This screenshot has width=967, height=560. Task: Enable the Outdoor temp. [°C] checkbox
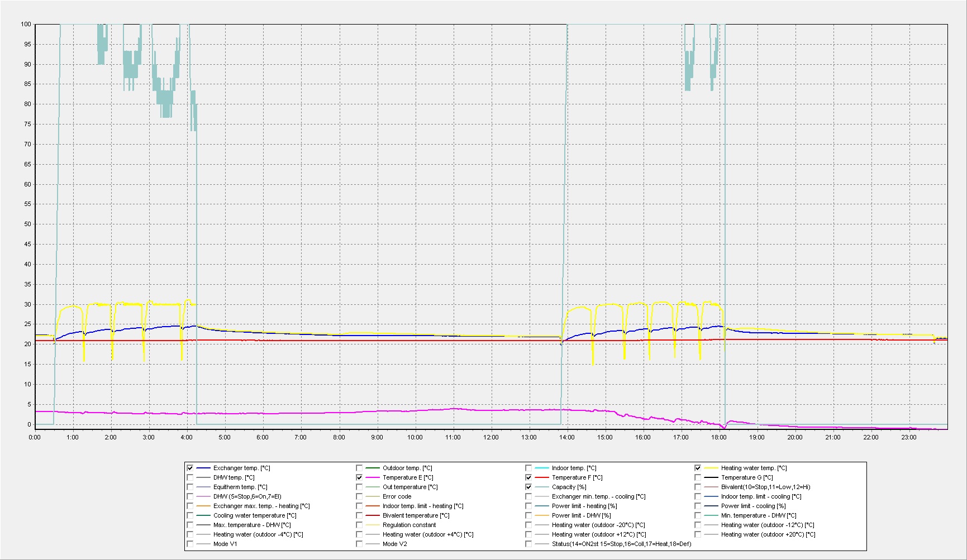359,468
